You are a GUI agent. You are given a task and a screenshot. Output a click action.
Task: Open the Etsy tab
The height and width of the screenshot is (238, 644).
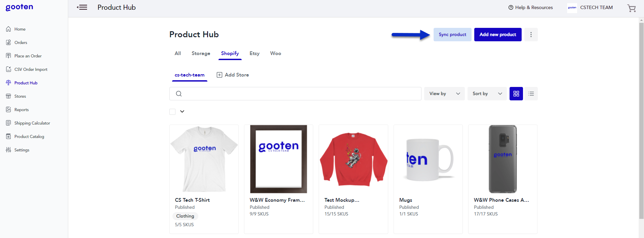(x=254, y=53)
